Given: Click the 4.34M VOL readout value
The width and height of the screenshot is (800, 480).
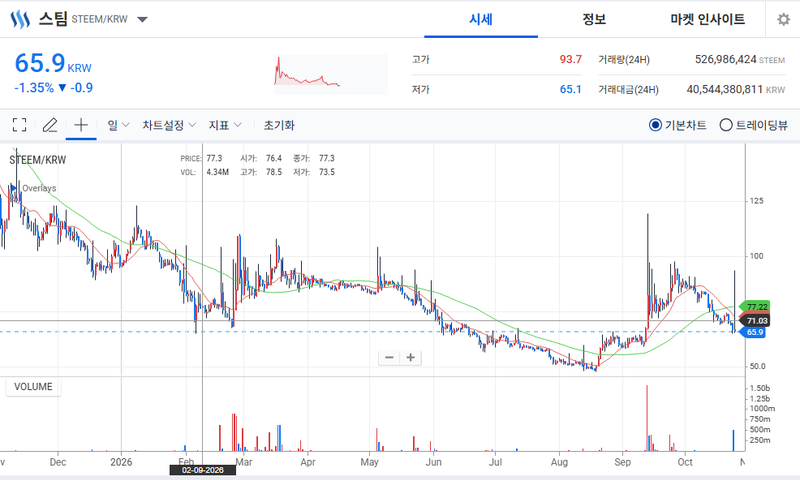Looking at the screenshot, I should [x=217, y=172].
